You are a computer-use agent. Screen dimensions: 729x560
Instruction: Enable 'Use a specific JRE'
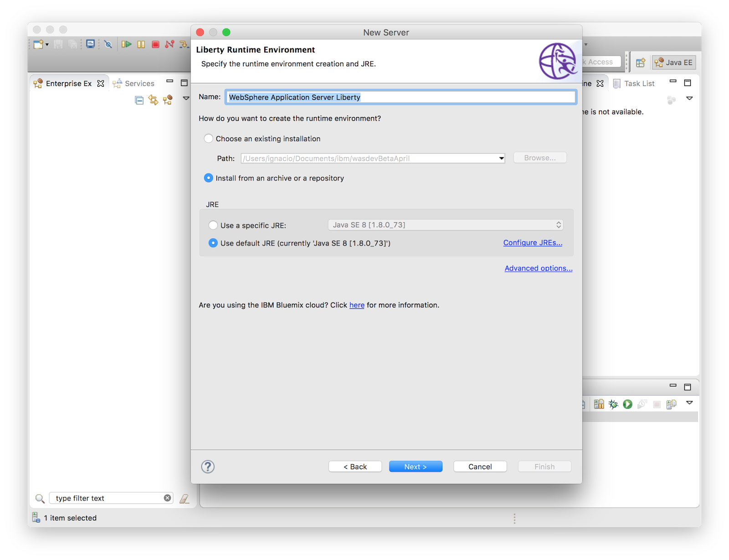[213, 225]
